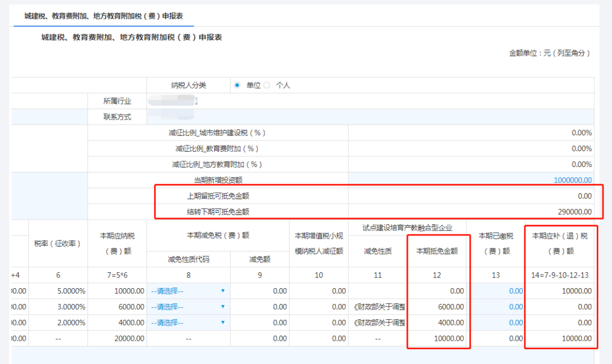The width and height of the screenshot is (612, 364).
Task: Click 减免性质 《财政部关于调整 in 3.0000% row
Action: coord(378,307)
